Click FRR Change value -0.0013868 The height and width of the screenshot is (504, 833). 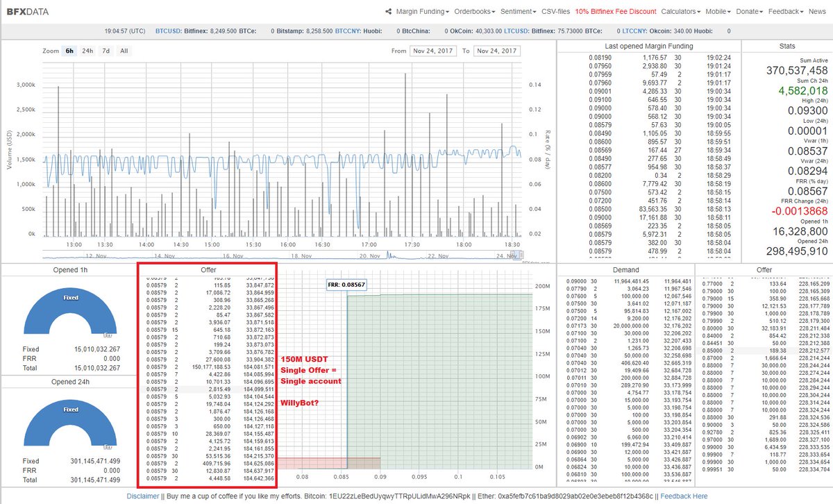pyautogui.click(x=798, y=211)
